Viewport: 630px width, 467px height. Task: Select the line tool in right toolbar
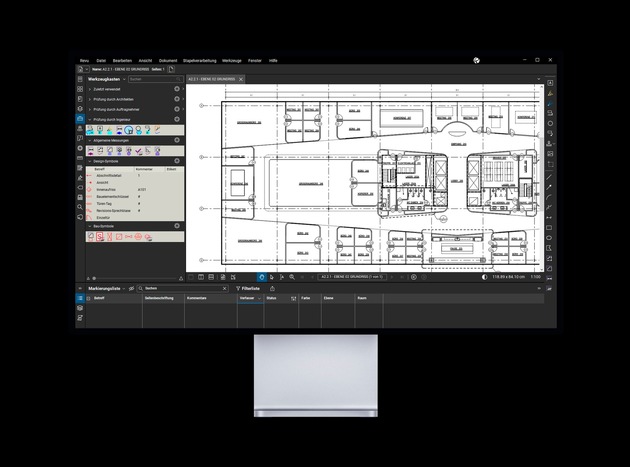click(550, 176)
